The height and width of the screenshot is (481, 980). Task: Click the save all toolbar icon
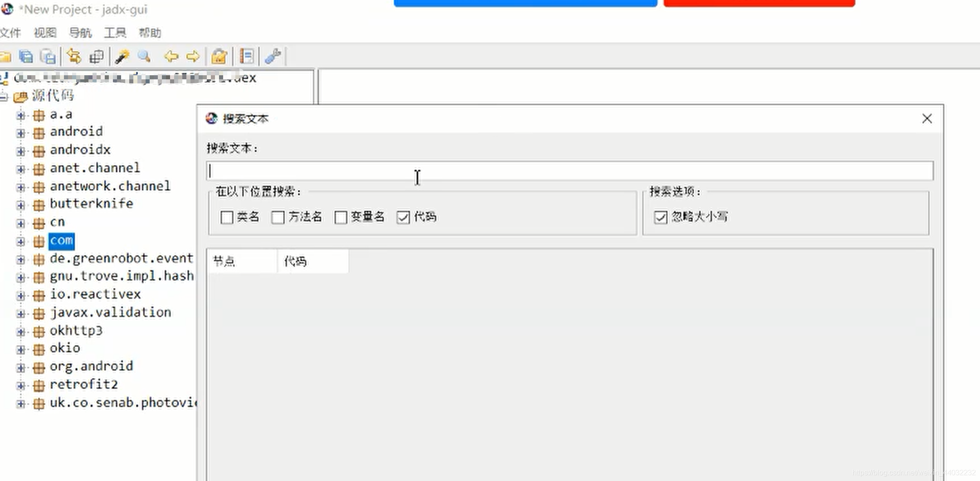26,57
